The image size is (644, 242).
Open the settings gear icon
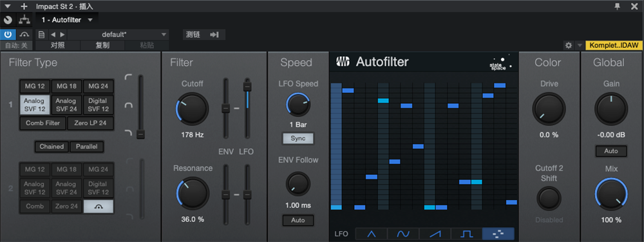click(569, 45)
